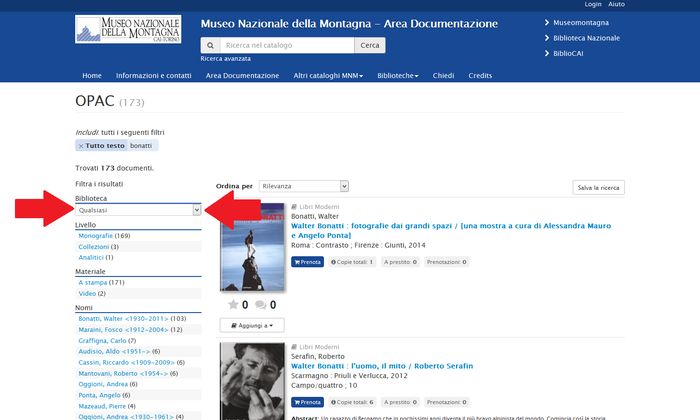Go to the Home menu item

(x=92, y=76)
